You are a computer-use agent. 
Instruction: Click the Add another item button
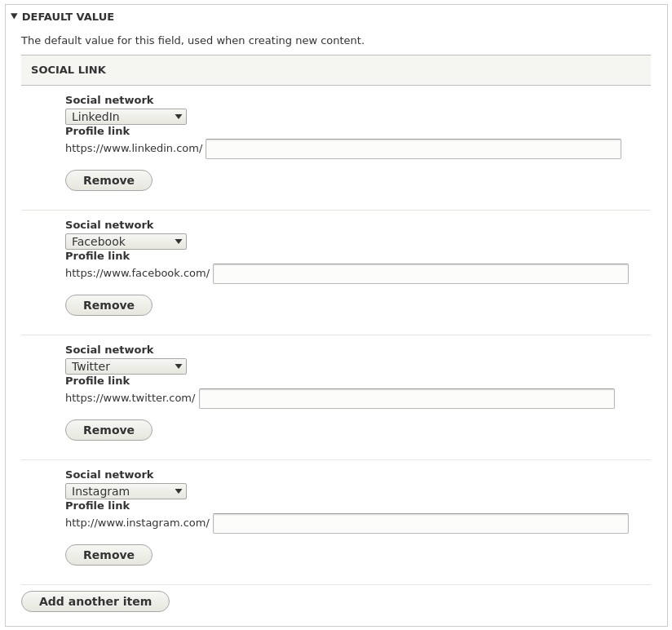click(95, 601)
